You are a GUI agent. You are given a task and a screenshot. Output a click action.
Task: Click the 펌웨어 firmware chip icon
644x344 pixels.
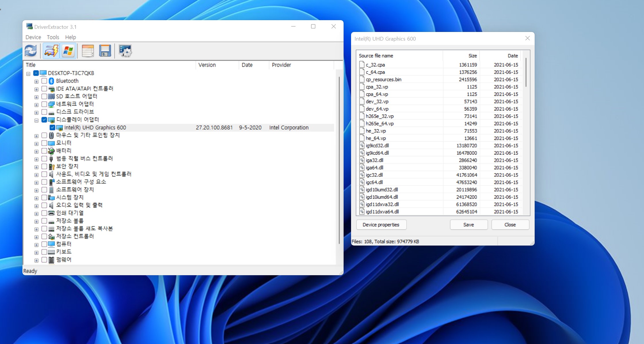51,260
